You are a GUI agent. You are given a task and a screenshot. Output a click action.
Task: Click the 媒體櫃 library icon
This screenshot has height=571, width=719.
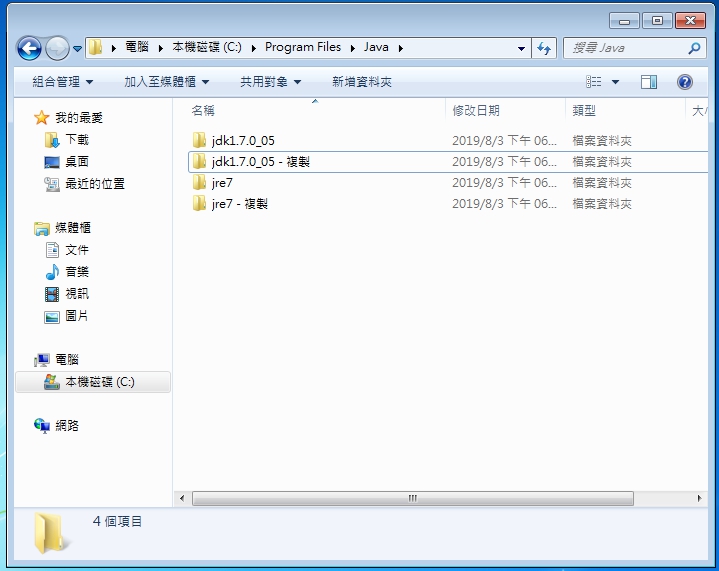tap(42, 228)
